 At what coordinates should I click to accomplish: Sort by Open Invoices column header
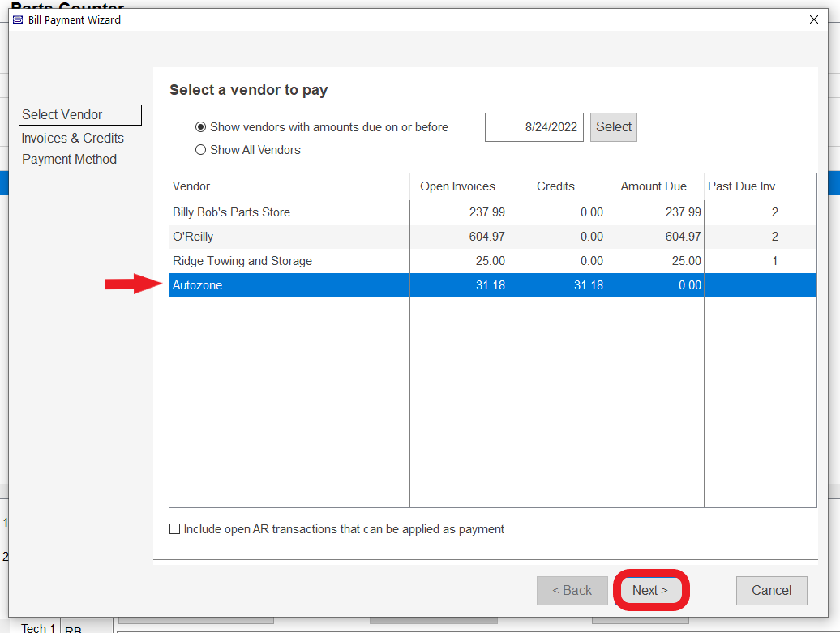[458, 186]
